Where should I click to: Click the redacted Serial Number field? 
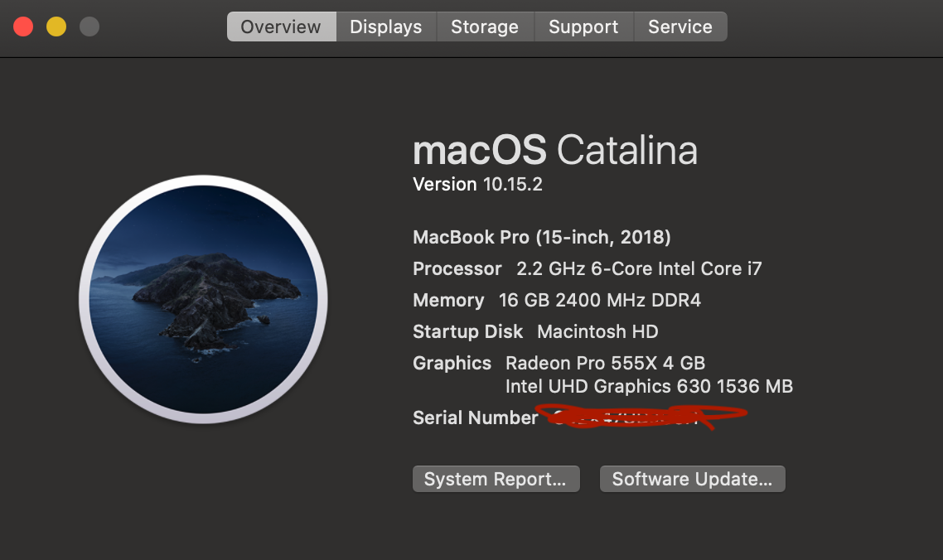[x=638, y=417]
